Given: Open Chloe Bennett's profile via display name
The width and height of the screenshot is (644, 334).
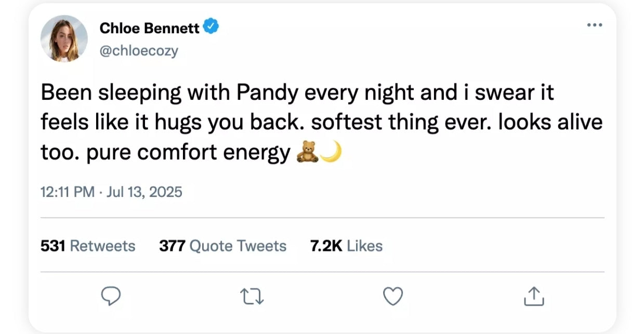Looking at the screenshot, I should tap(149, 28).
